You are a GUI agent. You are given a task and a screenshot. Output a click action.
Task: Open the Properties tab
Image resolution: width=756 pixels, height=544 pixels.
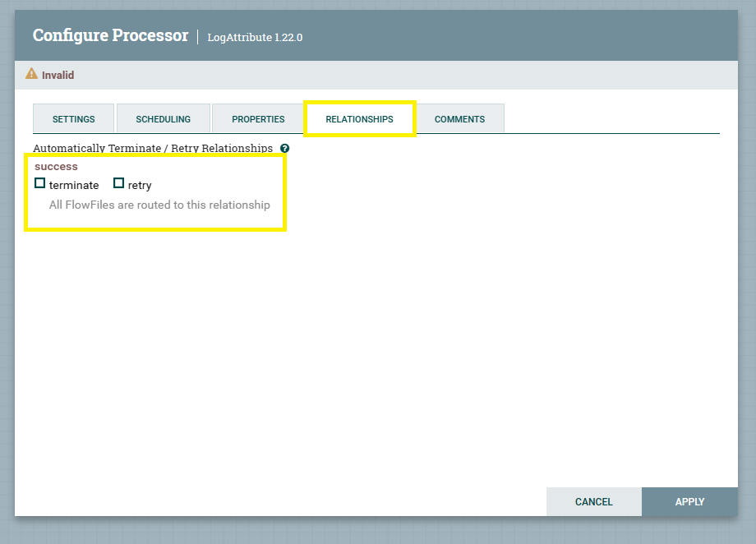tap(258, 118)
